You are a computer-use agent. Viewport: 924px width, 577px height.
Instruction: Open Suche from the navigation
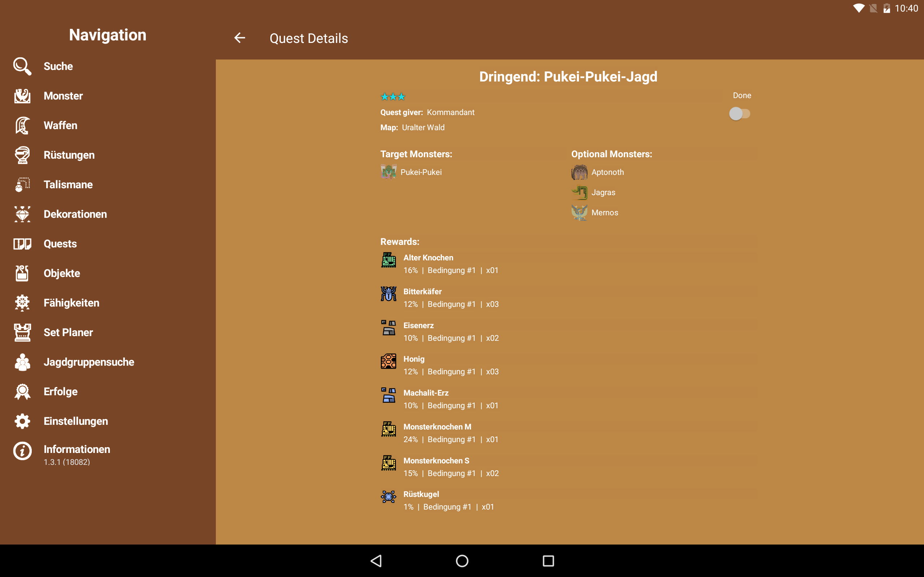coord(58,66)
